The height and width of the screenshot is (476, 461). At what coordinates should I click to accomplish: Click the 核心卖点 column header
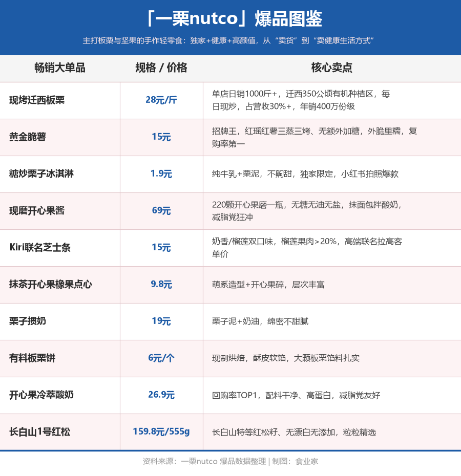[332, 68]
